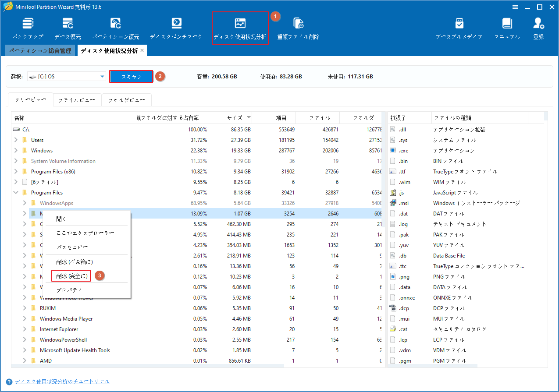Sort by サイズ column header
The height and width of the screenshot is (392, 559).
230,118
